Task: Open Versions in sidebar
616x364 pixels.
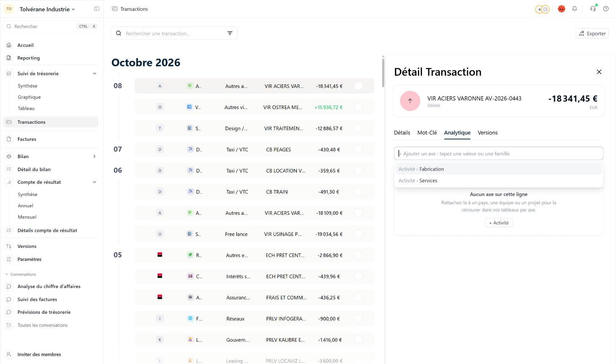Action: point(51,247)
